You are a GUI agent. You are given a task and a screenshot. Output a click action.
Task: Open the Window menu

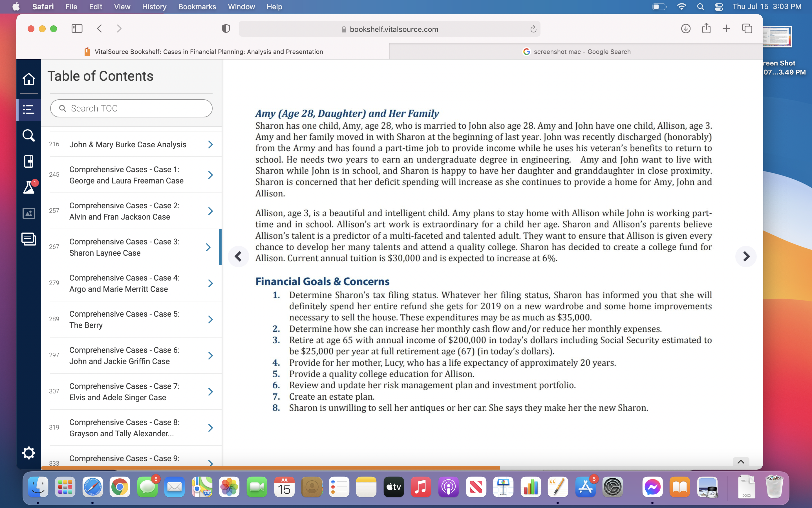tap(241, 7)
